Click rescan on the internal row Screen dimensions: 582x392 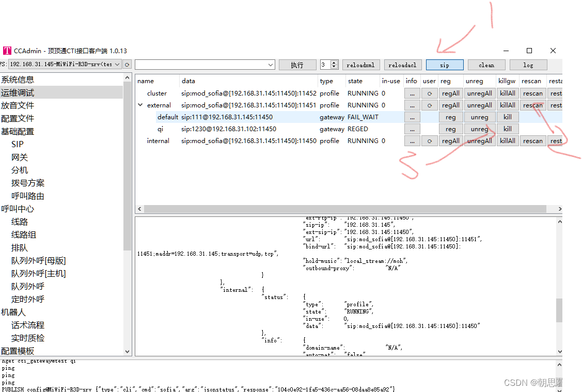click(532, 141)
